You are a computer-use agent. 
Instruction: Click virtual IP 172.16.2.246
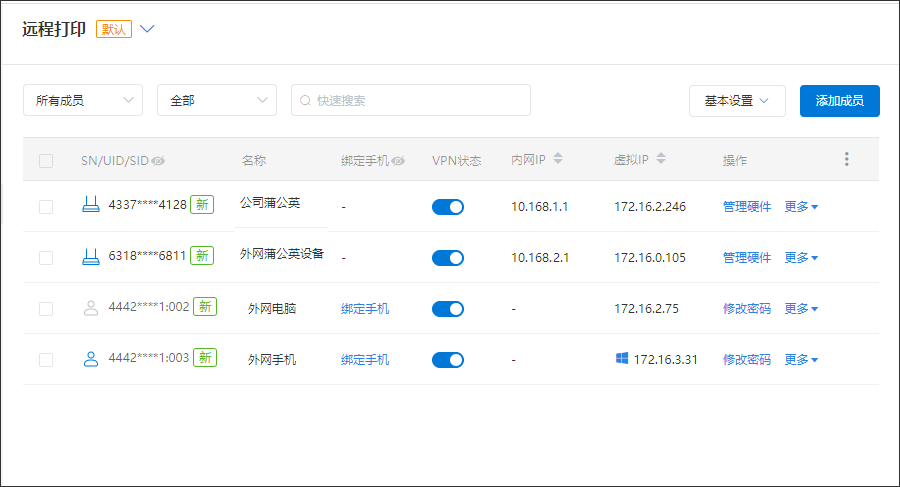pyautogui.click(x=650, y=207)
